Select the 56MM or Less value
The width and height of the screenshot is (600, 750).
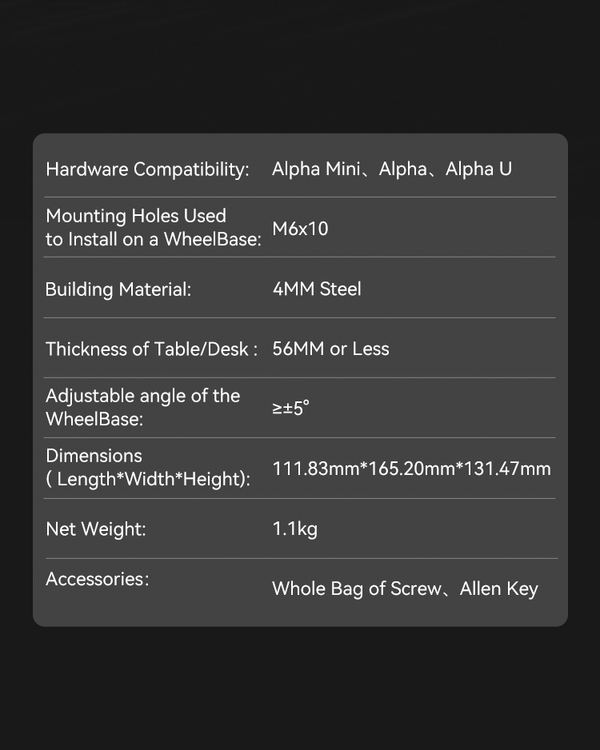click(330, 349)
